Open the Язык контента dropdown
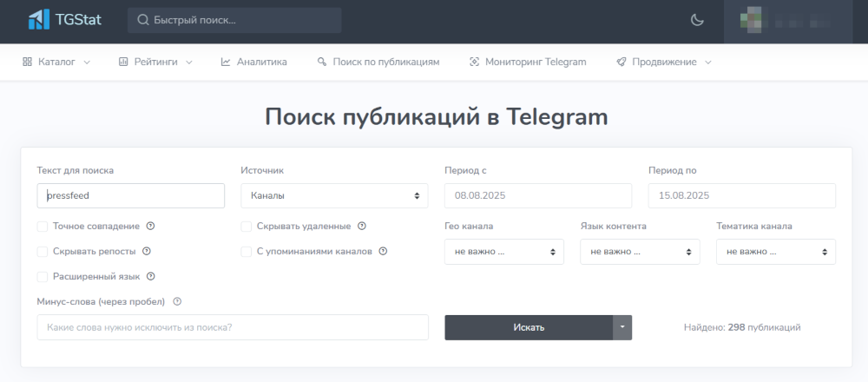This screenshot has height=382, width=868. click(640, 252)
